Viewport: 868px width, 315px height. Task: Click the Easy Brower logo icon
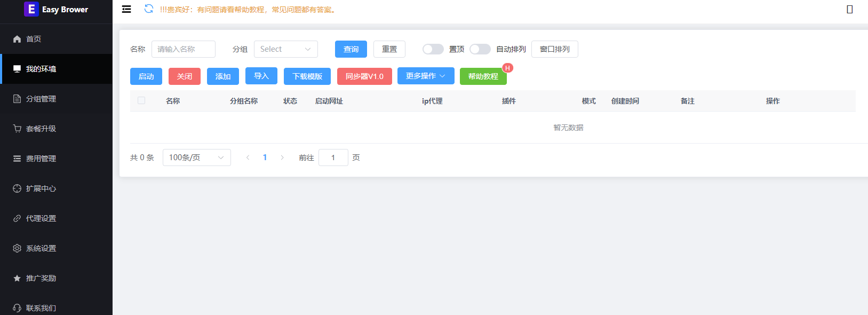[31, 9]
